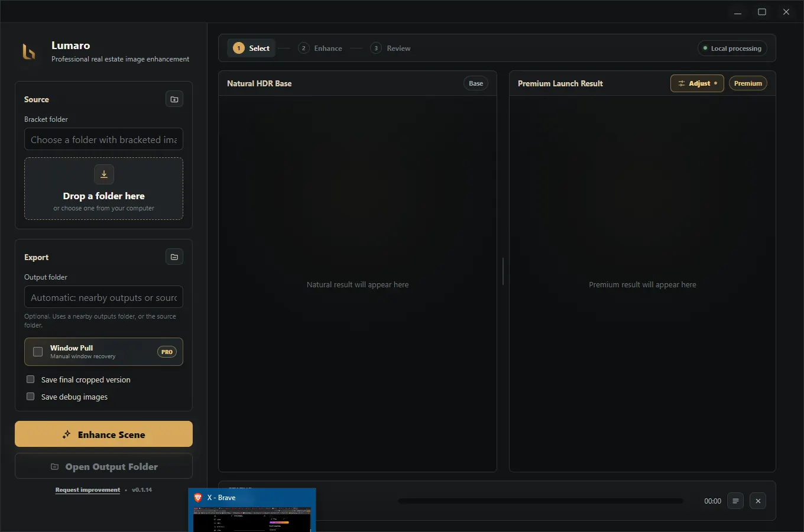
Task: Click the Local processing indicator
Action: click(732, 48)
